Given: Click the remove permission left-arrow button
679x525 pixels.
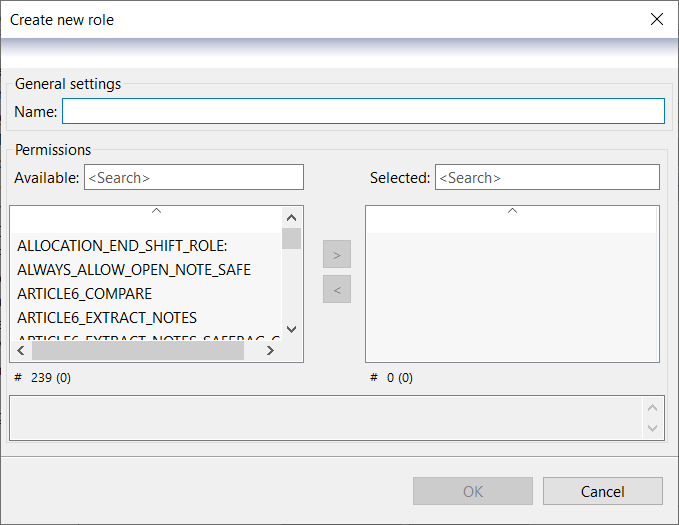Looking at the screenshot, I should click(x=337, y=290).
